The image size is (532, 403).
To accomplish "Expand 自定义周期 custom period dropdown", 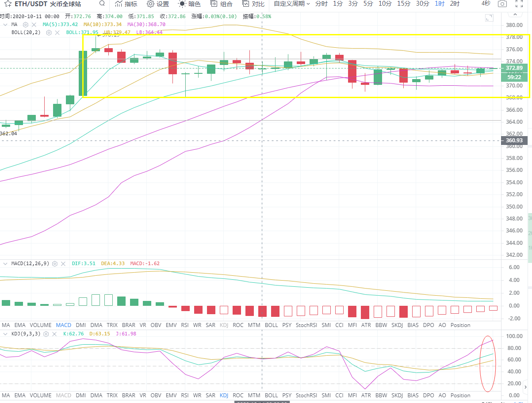I will click(292, 4).
